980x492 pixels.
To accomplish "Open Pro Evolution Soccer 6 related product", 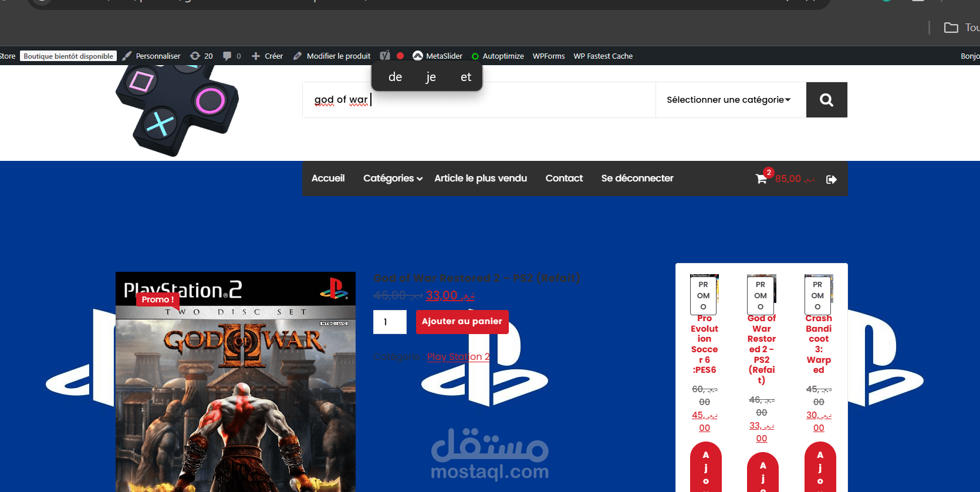I will coord(704,344).
